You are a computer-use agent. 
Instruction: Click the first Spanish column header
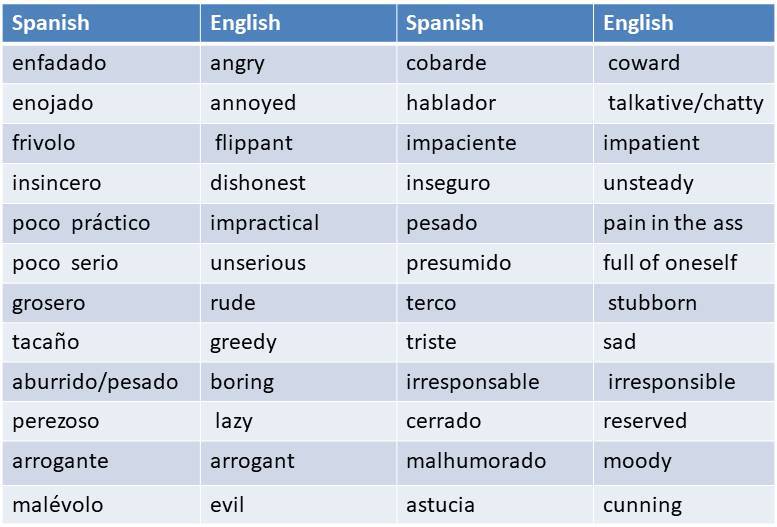101,23
